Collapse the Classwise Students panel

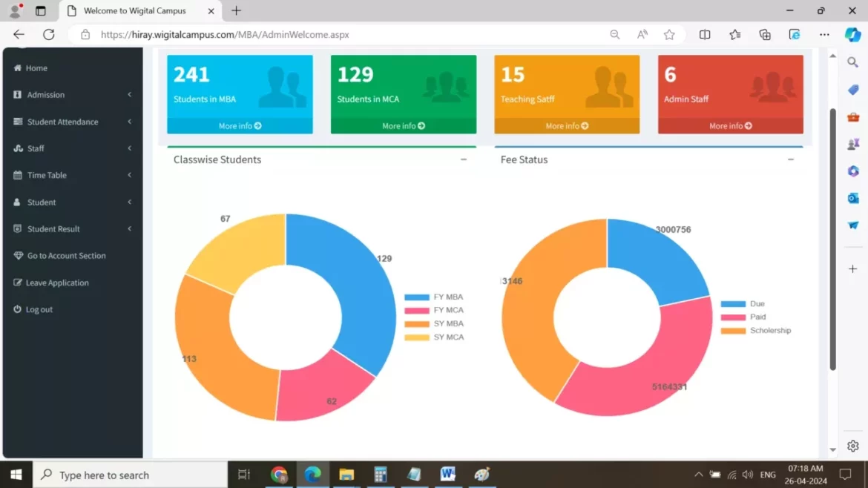tap(464, 159)
